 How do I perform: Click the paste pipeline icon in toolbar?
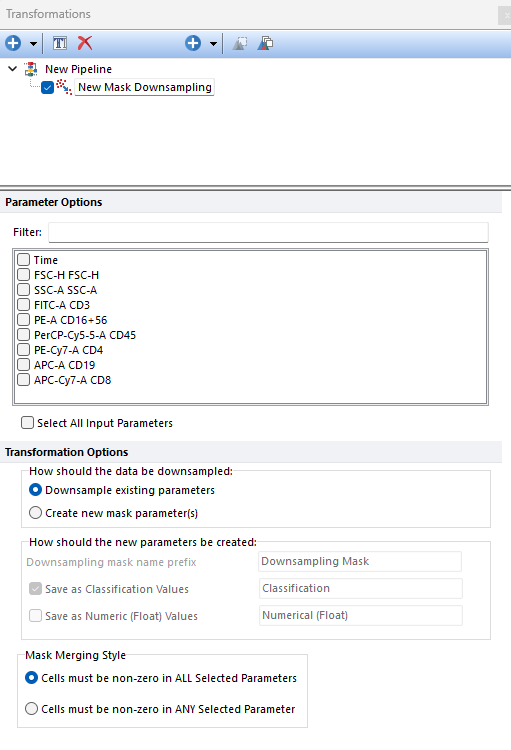[265, 43]
